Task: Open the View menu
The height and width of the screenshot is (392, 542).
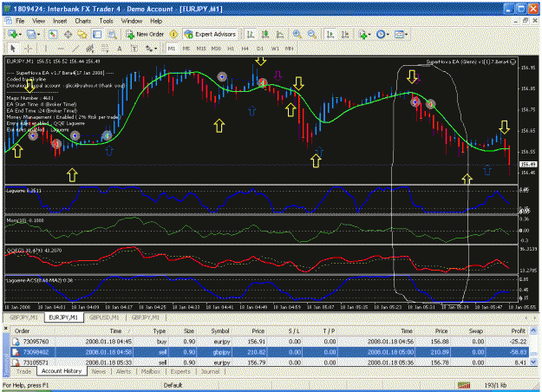Action: click(x=39, y=21)
